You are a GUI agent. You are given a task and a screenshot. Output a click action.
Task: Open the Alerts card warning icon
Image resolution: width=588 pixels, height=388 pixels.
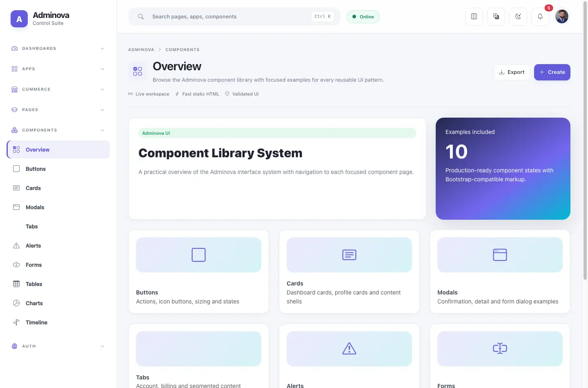(349, 348)
